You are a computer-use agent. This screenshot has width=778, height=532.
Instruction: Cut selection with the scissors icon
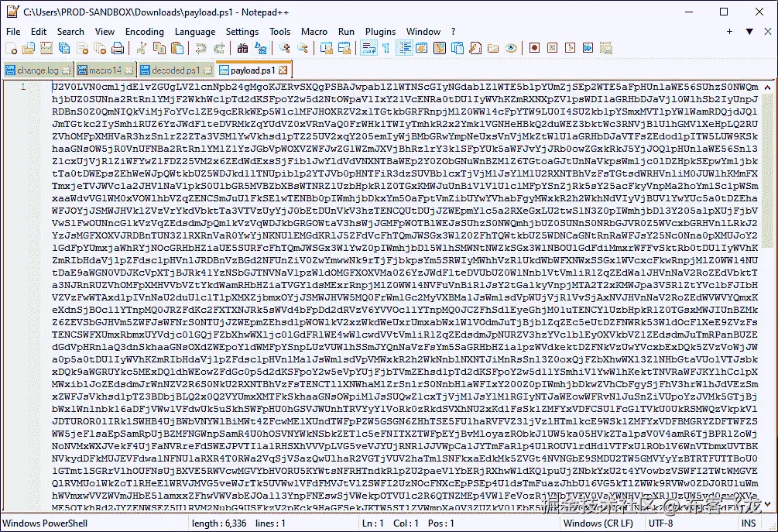pyautogui.click(x=142, y=48)
